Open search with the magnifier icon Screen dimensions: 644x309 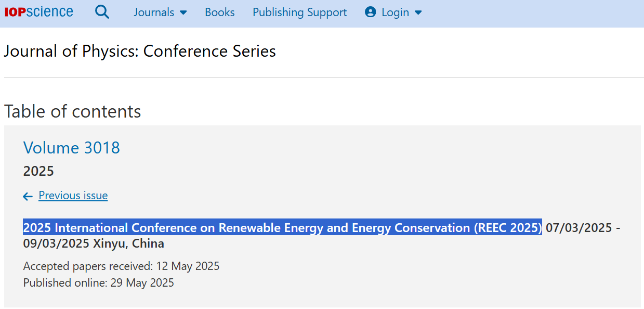[102, 12]
